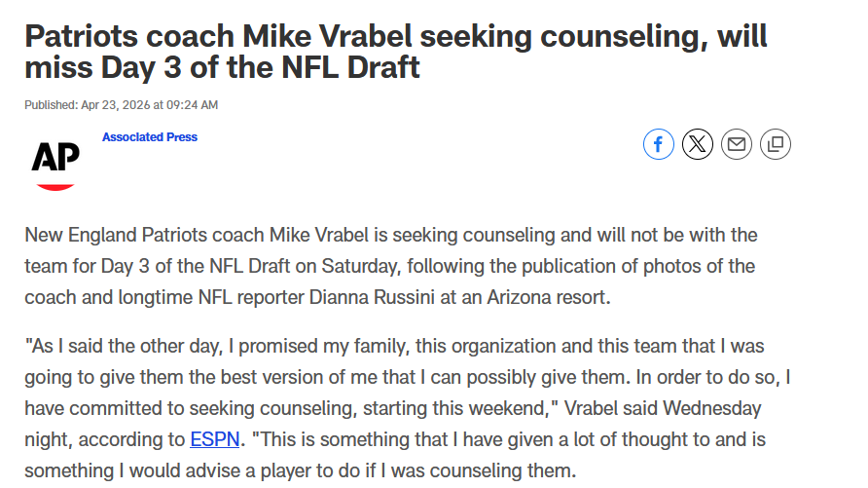Copy the article link icon
The height and width of the screenshot is (488, 868).
[776, 144]
